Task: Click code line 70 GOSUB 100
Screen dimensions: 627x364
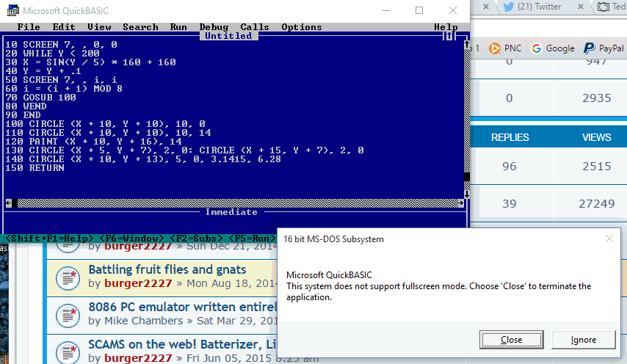Action: point(40,98)
